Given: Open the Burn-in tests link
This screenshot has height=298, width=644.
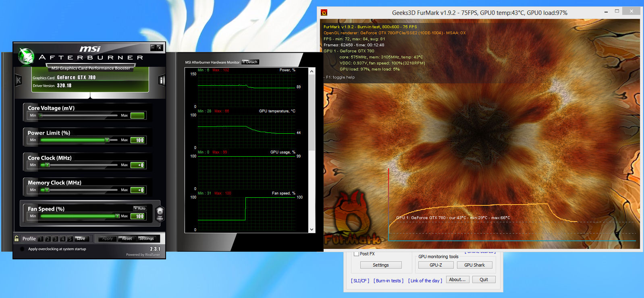Looking at the screenshot, I should (388, 281).
